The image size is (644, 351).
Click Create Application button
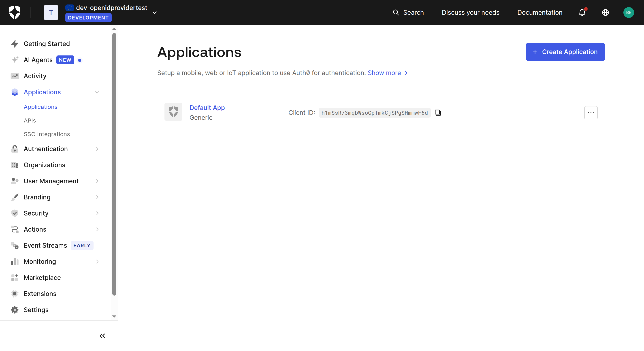tap(565, 52)
